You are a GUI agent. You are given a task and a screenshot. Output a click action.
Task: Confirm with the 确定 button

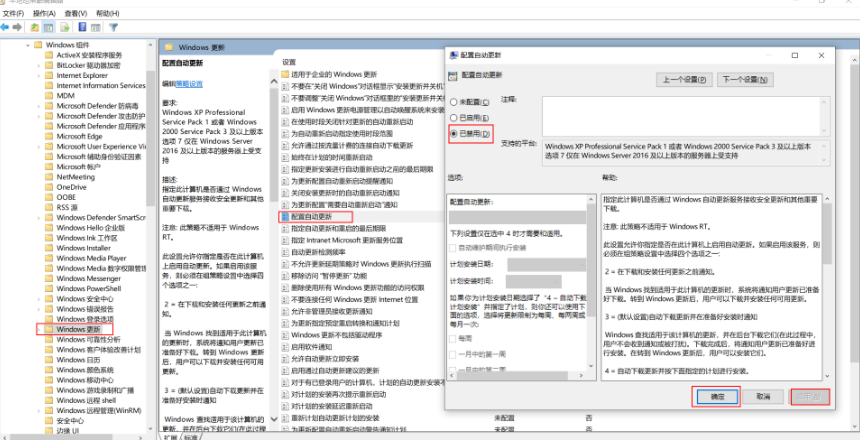point(717,396)
